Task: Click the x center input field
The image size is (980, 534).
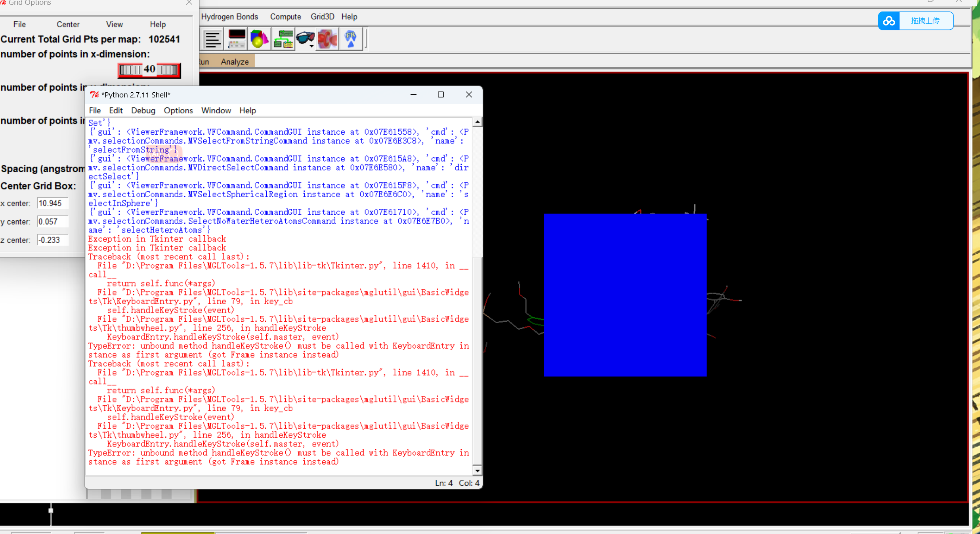Action: click(x=53, y=203)
